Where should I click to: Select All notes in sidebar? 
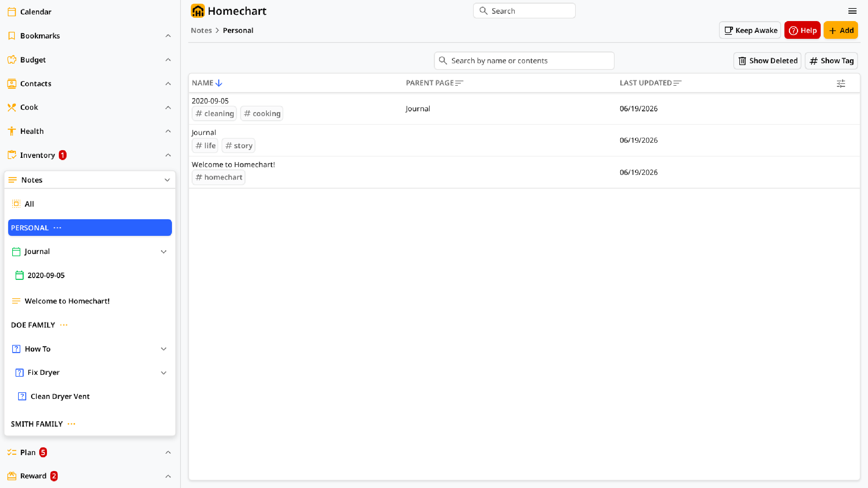click(x=90, y=204)
